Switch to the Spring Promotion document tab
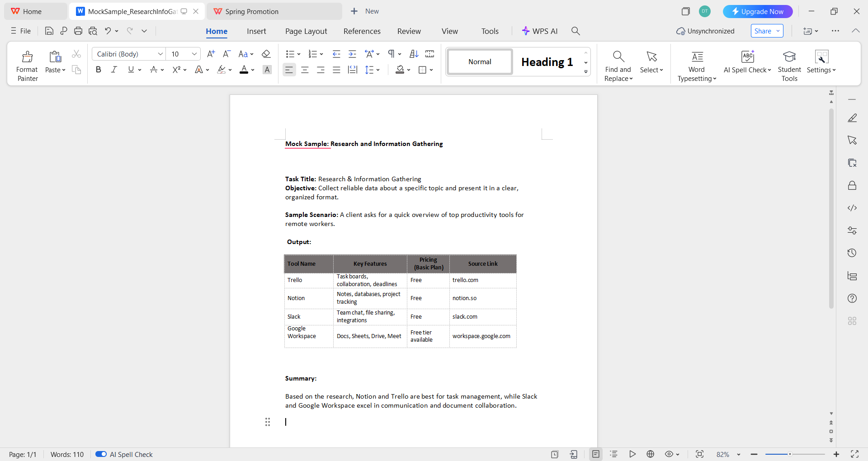 pyautogui.click(x=274, y=11)
